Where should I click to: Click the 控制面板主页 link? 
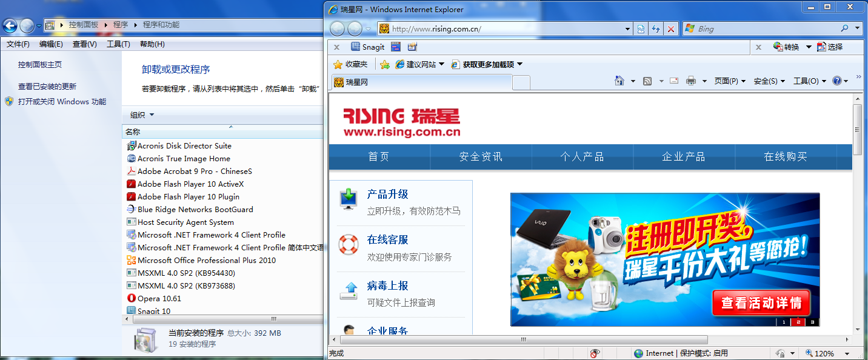[40, 65]
